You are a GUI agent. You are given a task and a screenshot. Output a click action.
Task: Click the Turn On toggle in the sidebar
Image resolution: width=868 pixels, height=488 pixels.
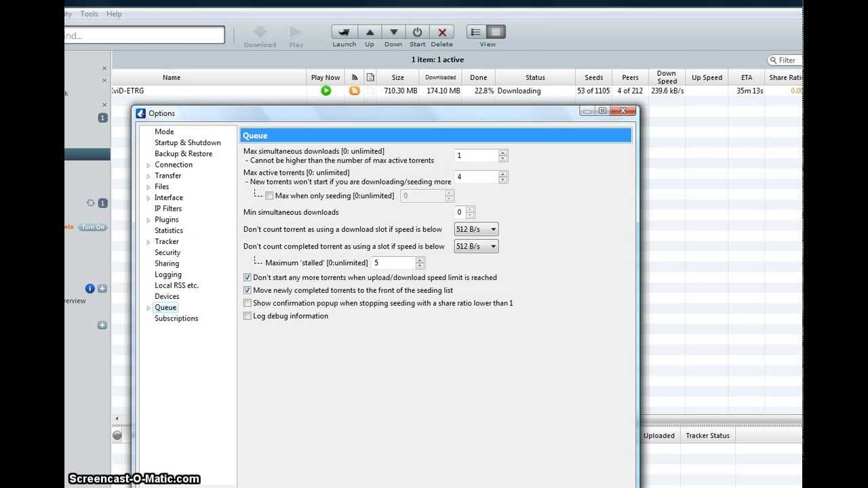[93, 227]
